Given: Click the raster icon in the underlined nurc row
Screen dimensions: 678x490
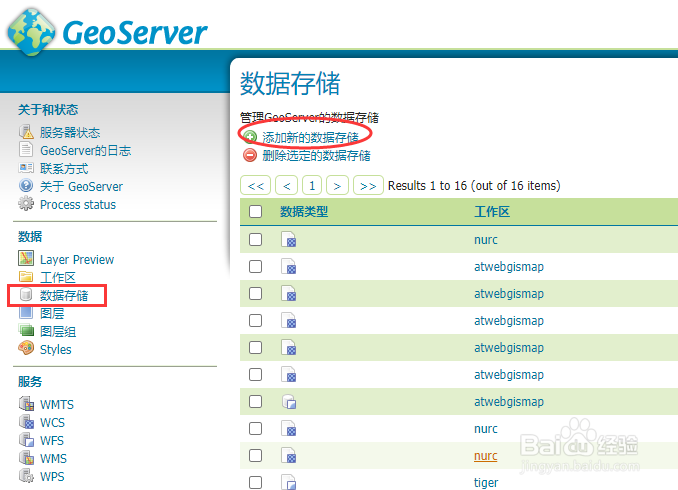Looking at the screenshot, I should coord(289,456).
